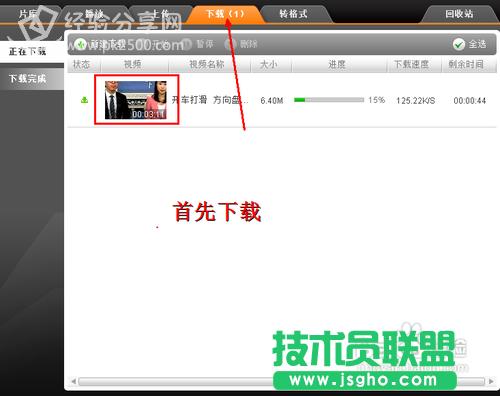Switch to the 转格式 tab
This screenshot has height=396, width=500.
293,14
